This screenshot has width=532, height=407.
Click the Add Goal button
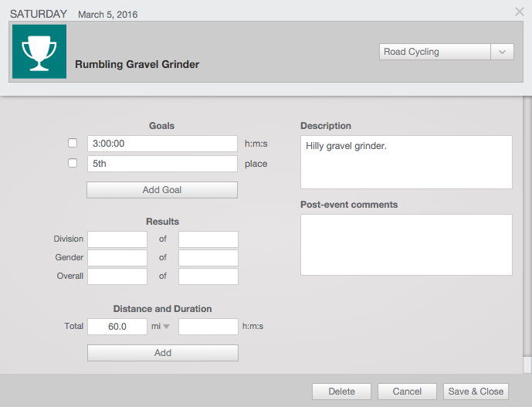click(x=162, y=190)
